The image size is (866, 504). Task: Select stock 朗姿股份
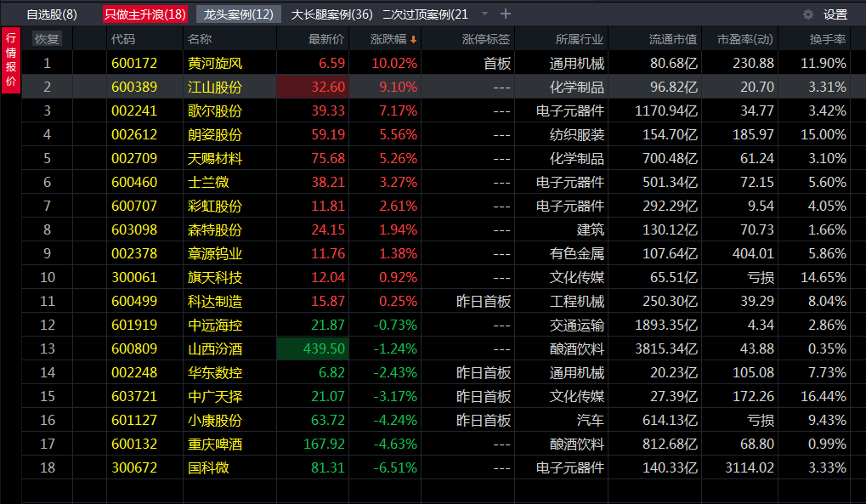coord(215,135)
